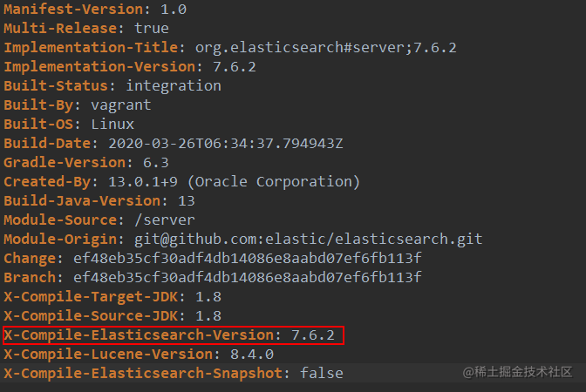This screenshot has height=392, width=586.
Task: Click the Branch commit hash value
Action: [x=248, y=277]
